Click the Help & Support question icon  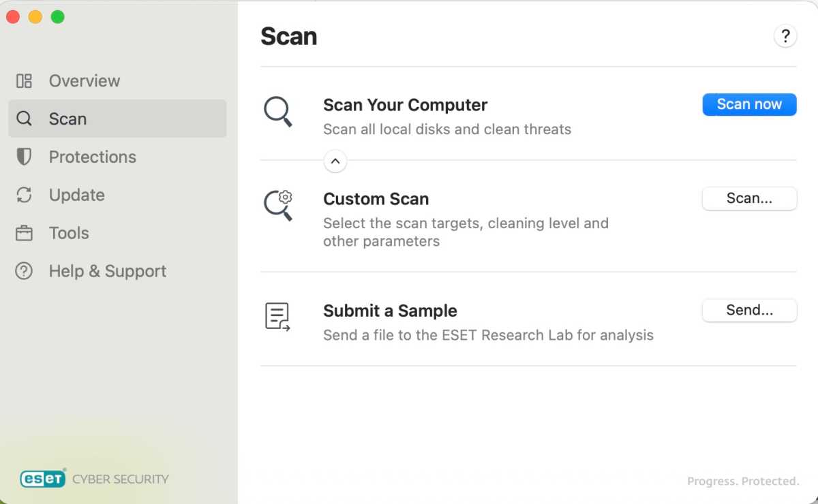pos(24,272)
